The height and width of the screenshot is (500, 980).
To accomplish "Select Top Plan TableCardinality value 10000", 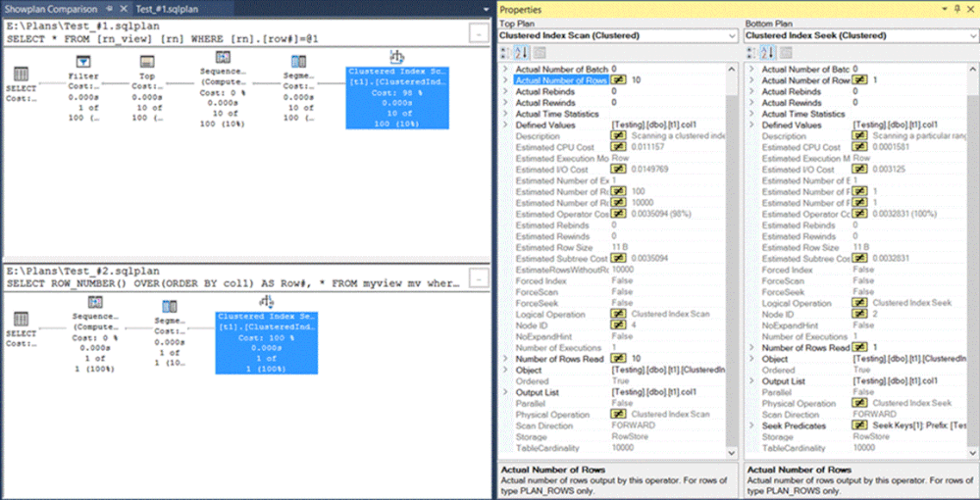I will [624, 448].
